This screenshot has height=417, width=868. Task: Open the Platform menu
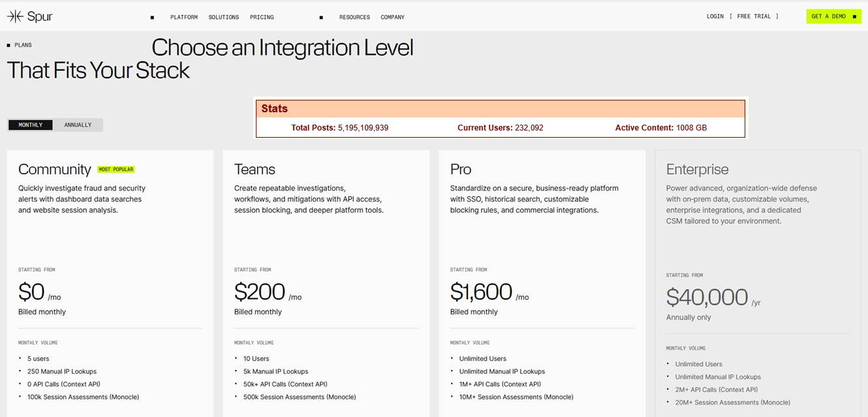184,17
